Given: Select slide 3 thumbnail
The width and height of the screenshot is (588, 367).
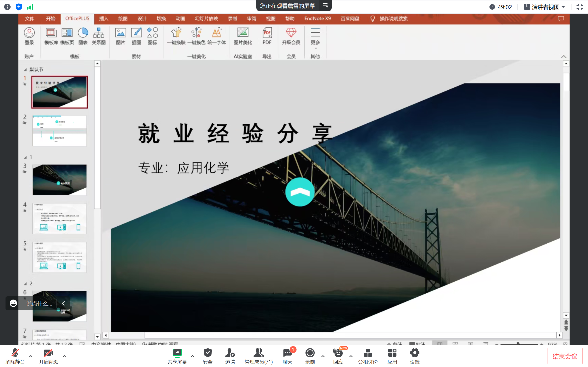Looking at the screenshot, I should point(59,180).
